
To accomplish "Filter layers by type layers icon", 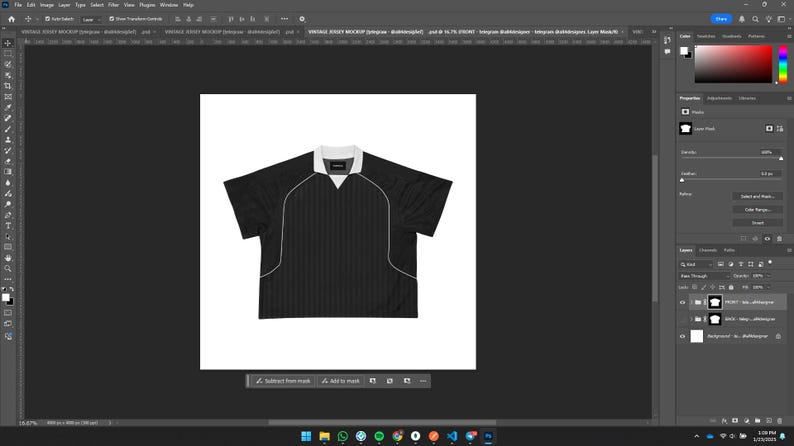I will pos(741,264).
